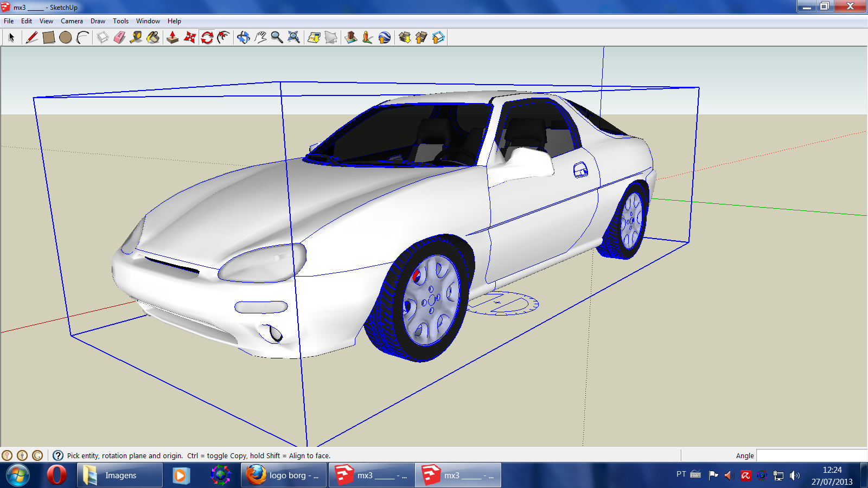Click the Angle measurement input box
Viewport: 868px width, 488px height.
click(x=812, y=455)
